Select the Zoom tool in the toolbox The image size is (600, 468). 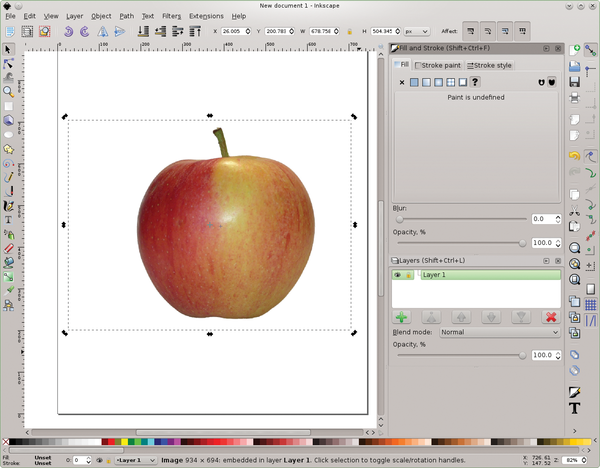point(8,91)
